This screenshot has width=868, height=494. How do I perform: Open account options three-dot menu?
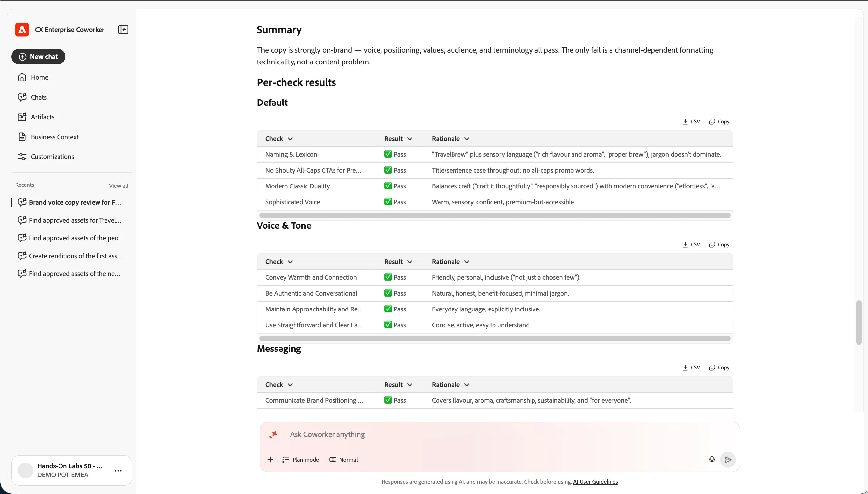(118, 471)
